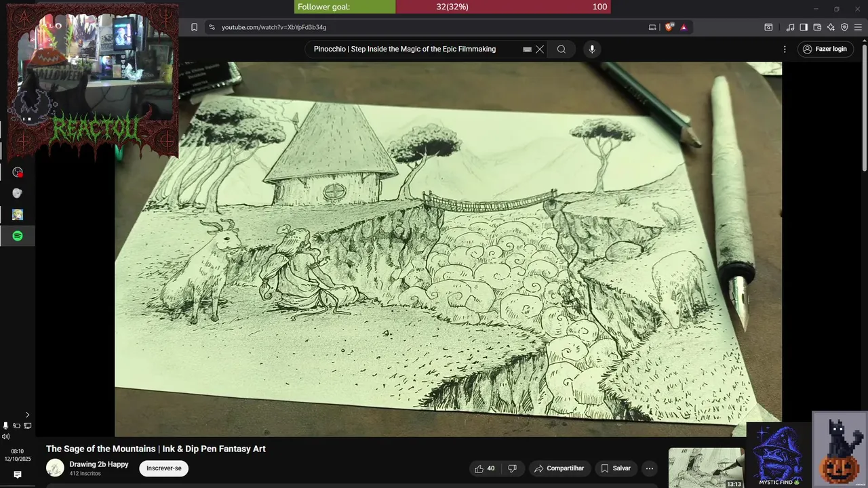Click the page vertical scrollbar
Screen dimensions: 868x488
(864, 107)
